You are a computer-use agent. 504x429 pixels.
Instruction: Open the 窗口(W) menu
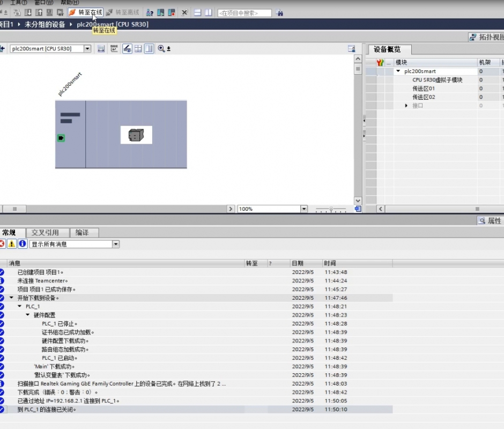coord(44,3)
